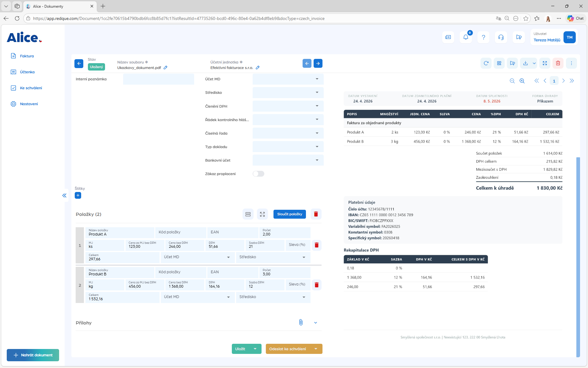
Task: Toggle the Zákaz proplacení switch
Action: coord(258,174)
